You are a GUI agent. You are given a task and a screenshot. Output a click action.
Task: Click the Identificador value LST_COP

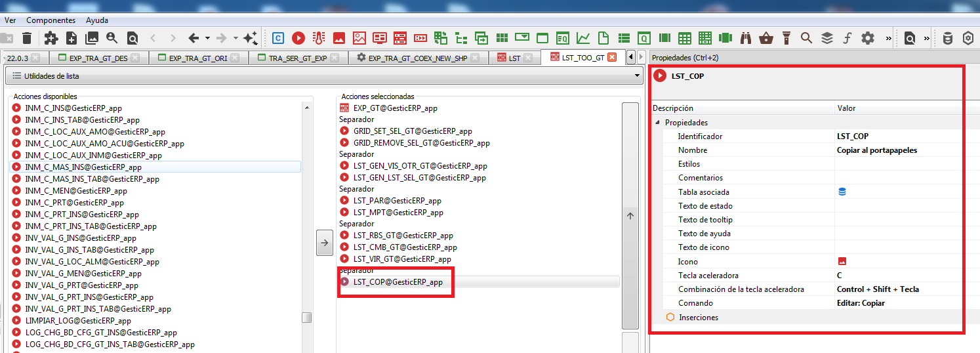click(x=853, y=136)
